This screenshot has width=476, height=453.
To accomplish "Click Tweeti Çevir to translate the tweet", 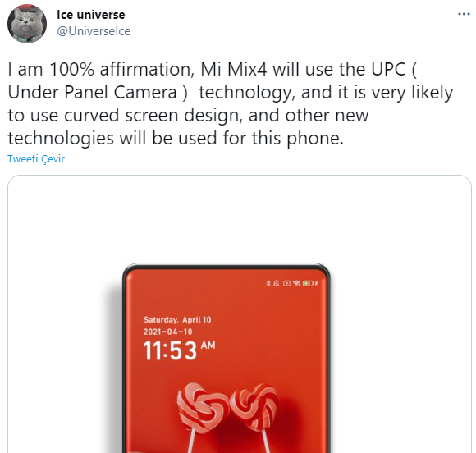I will [36, 158].
